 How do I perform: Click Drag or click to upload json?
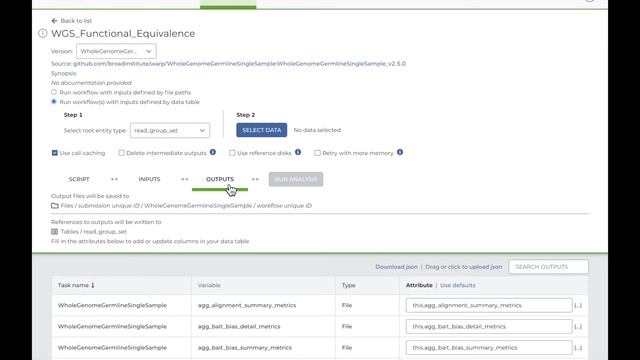(x=464, y=267)
